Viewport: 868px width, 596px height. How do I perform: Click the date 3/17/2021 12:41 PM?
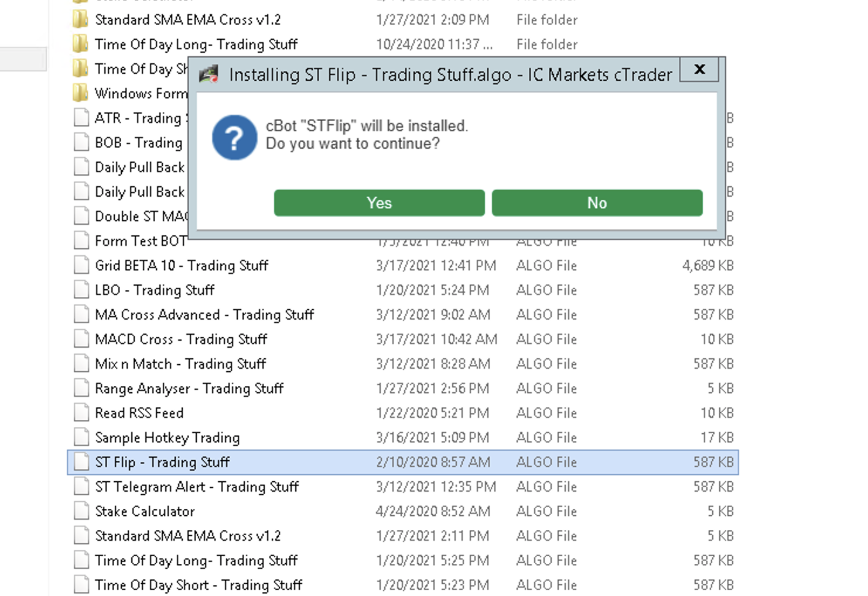pyautogui.click(x=436, y=266)
